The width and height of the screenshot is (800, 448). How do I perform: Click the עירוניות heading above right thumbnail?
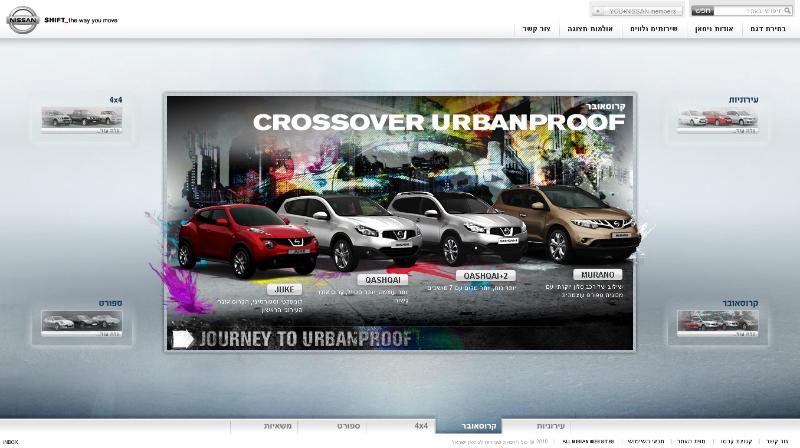(x=743, y=100)
